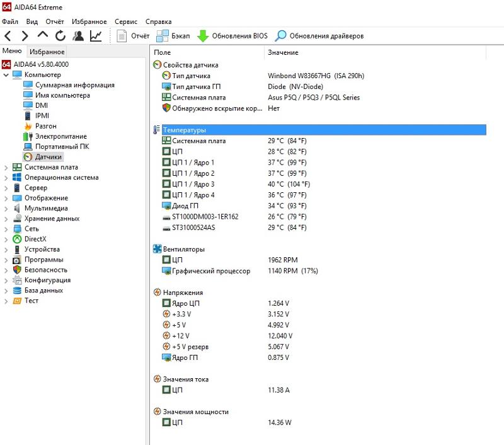The width and height of the screenshot is (504, 445).
Task: Open Обновления драйверов from the toolbar
Action: coord(319,36)
